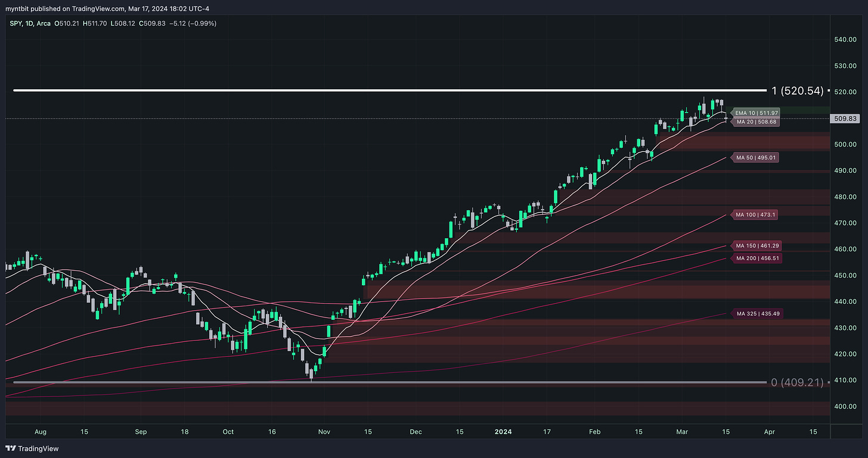Viewport: 868px width, 458px height.
Task: Select the gray Fibonacci line at 409.21
Action: coord(390,382)
